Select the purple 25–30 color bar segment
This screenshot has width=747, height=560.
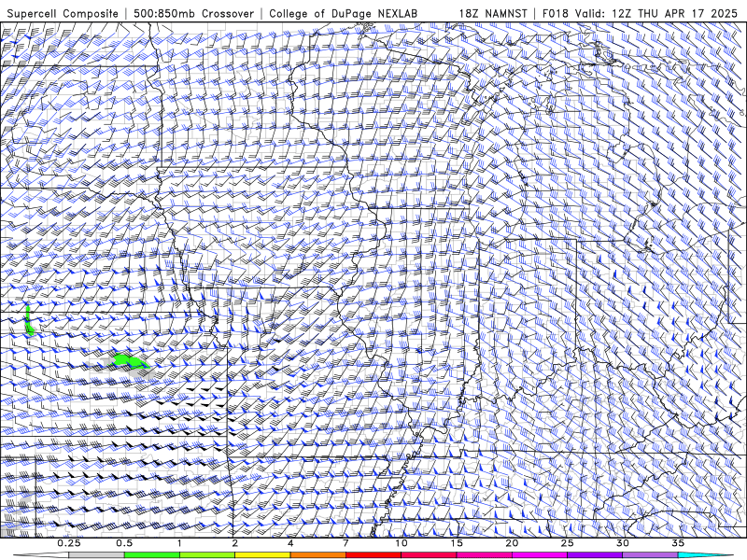tap(595, 555)
